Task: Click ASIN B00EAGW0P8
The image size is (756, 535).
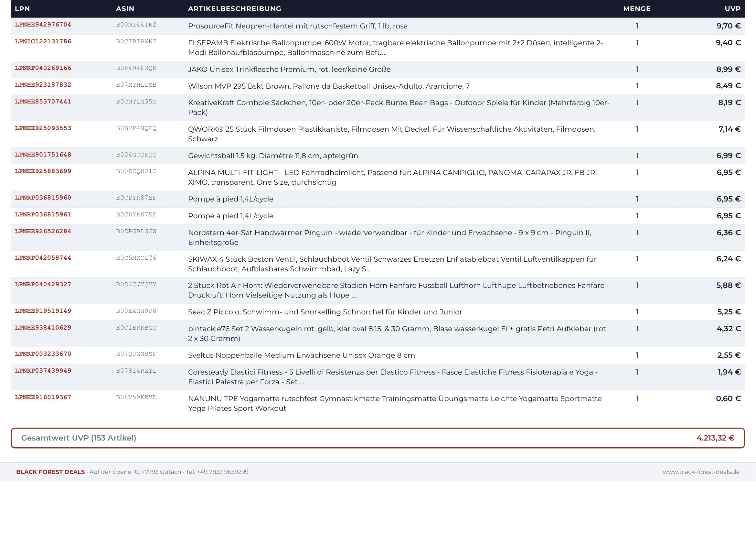Action: [x=136, y=311]
